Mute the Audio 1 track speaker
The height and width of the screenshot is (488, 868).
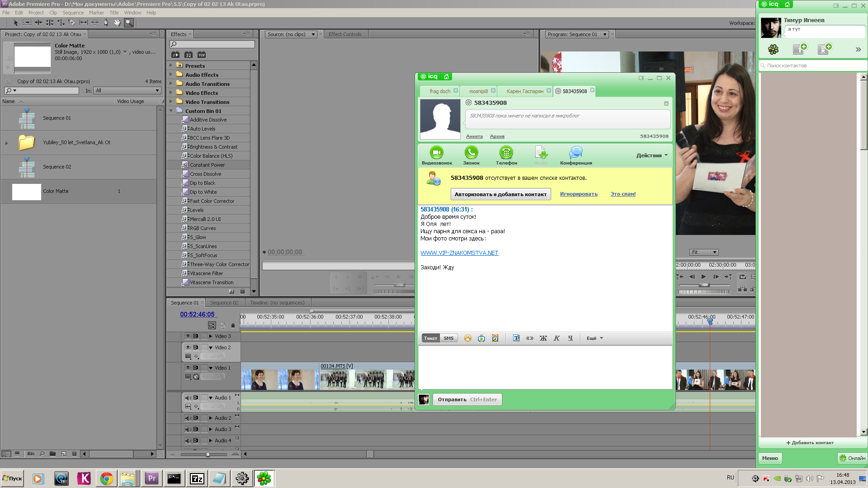(188, 398)
